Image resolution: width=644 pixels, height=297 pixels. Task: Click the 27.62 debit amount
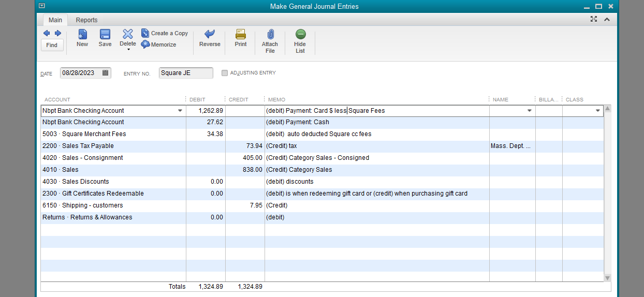coord(215,122)
